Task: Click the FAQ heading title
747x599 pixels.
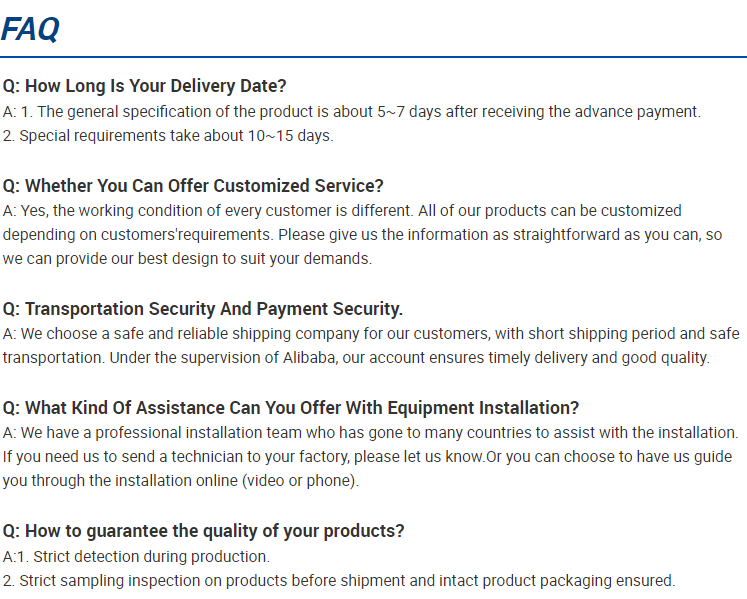Action: click(30, 29)
